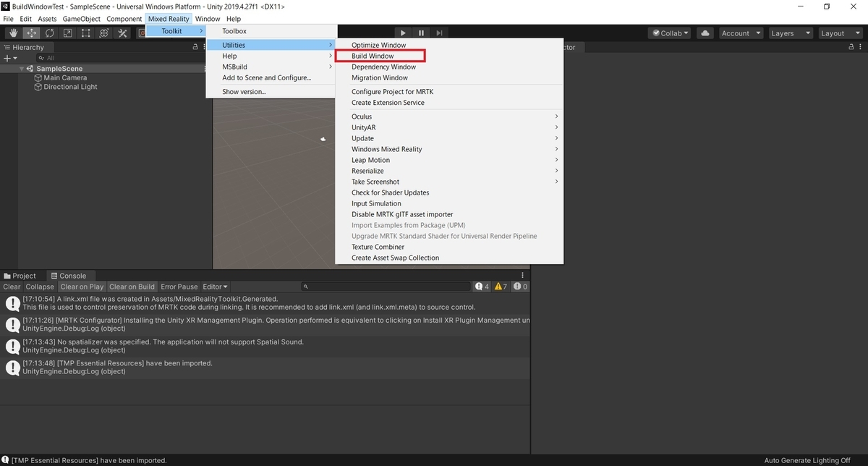The width and height of the screenshot is (868, 466).
Task: Select Directional Light in Hierarchy
Action: point(70,87)
